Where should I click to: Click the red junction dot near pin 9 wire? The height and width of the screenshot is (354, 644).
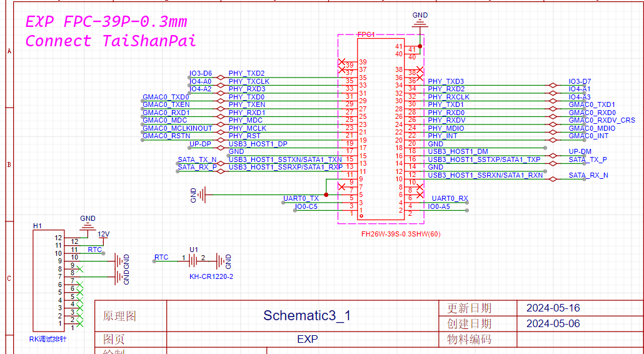tap(326, 195)
